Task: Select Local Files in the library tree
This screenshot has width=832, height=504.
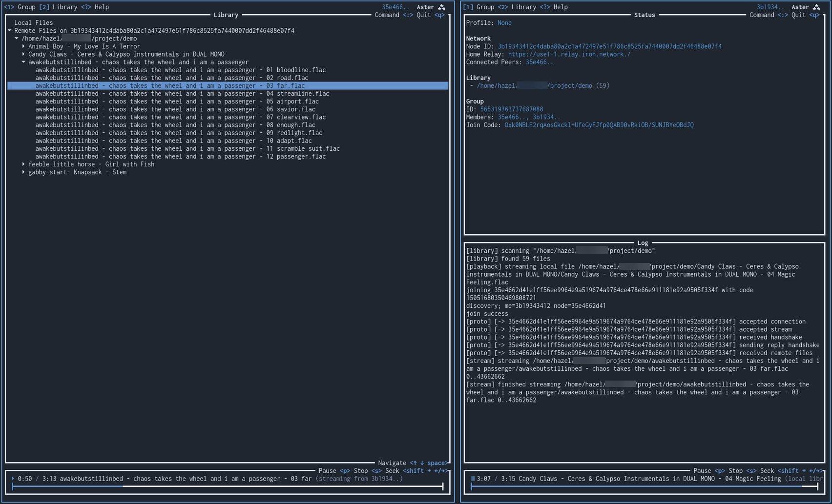Action: point(33,23)
